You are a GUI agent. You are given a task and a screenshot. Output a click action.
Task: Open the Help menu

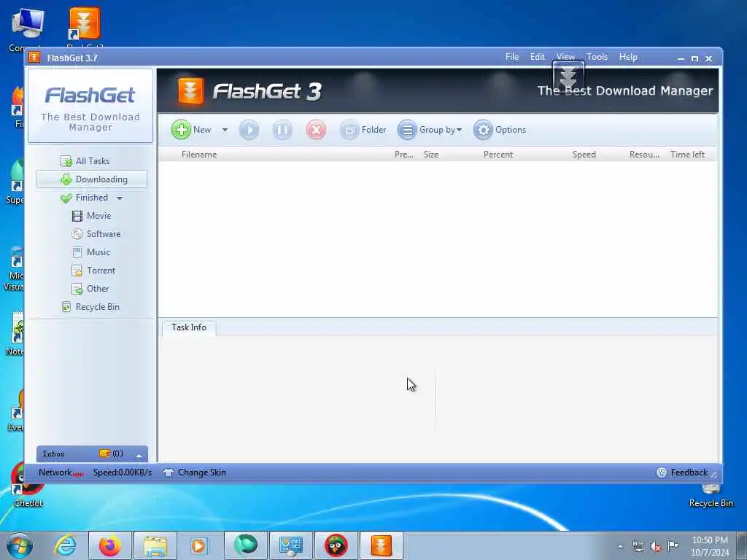tap(628, 57)
